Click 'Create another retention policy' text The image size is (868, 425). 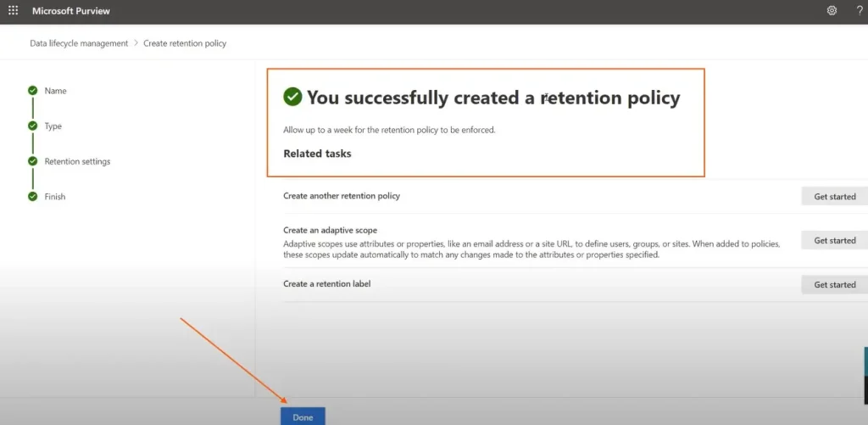pyautogui.click(x=342, y=196)
